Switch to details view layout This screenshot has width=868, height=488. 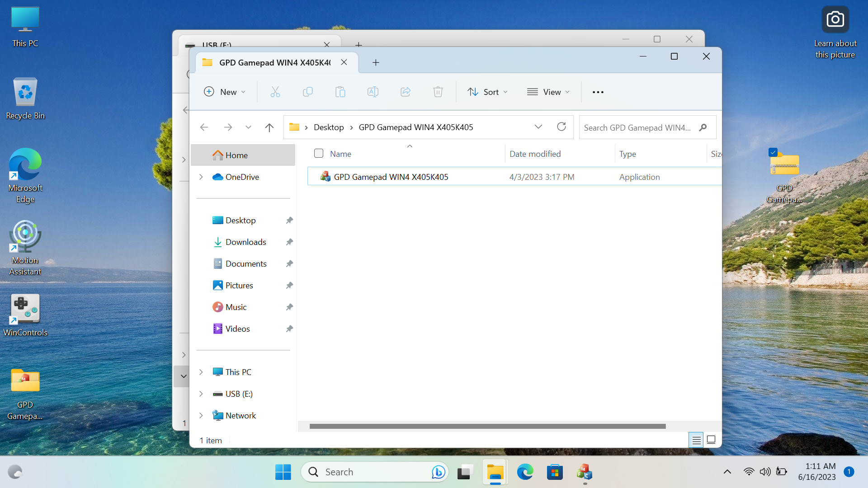click(x=696, y=439)
